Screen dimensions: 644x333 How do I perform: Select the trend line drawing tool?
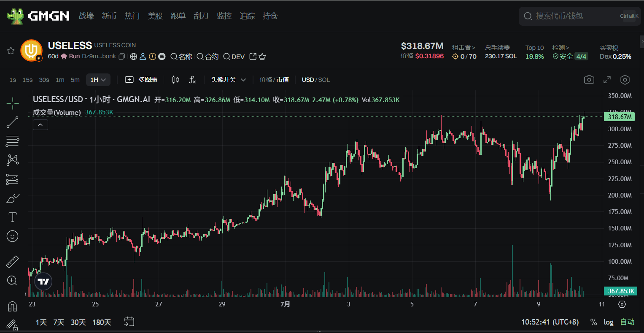pos(13,122)
